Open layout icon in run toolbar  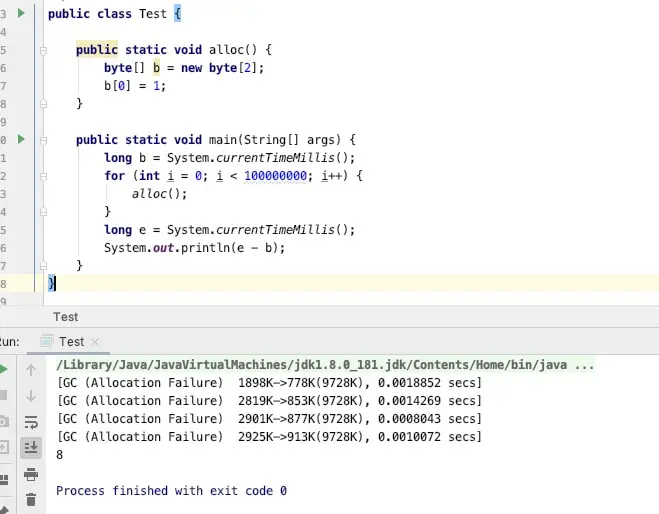(x=3, y=480)
